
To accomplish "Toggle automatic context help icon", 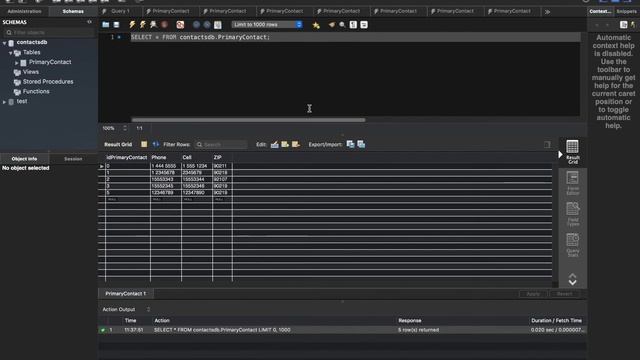I will point(633,25).
